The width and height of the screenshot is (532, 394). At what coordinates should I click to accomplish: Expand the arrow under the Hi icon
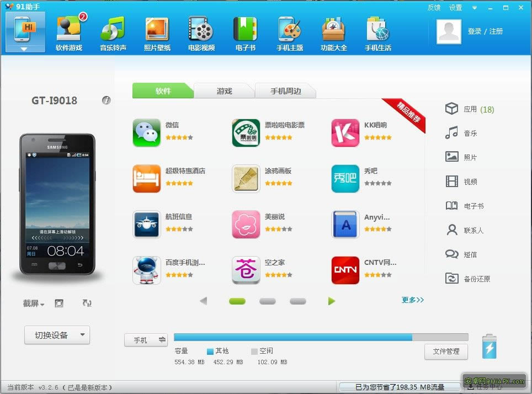tap(24, 49)
